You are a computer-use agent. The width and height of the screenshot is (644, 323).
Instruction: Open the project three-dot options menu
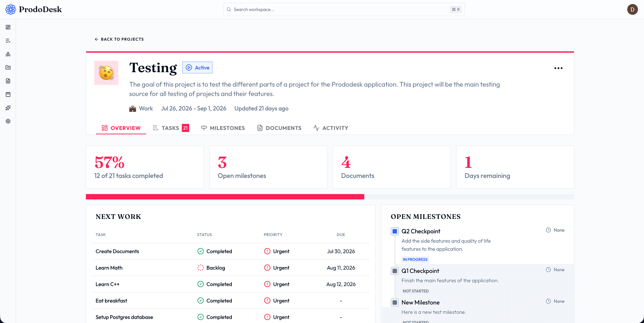558,68
